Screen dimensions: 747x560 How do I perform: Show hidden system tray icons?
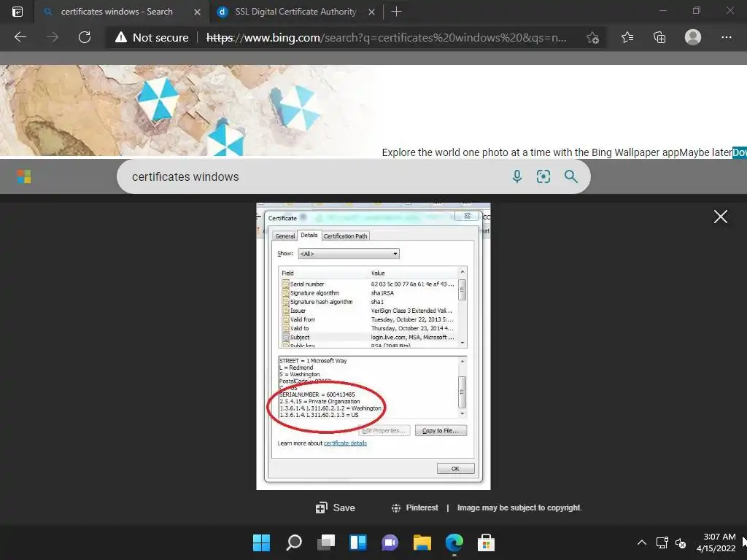642,542
